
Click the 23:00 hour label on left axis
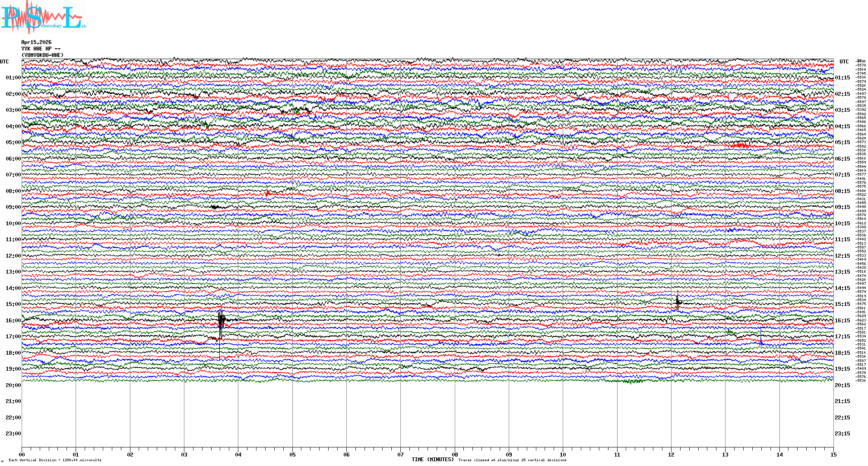(x=13, y=434)
